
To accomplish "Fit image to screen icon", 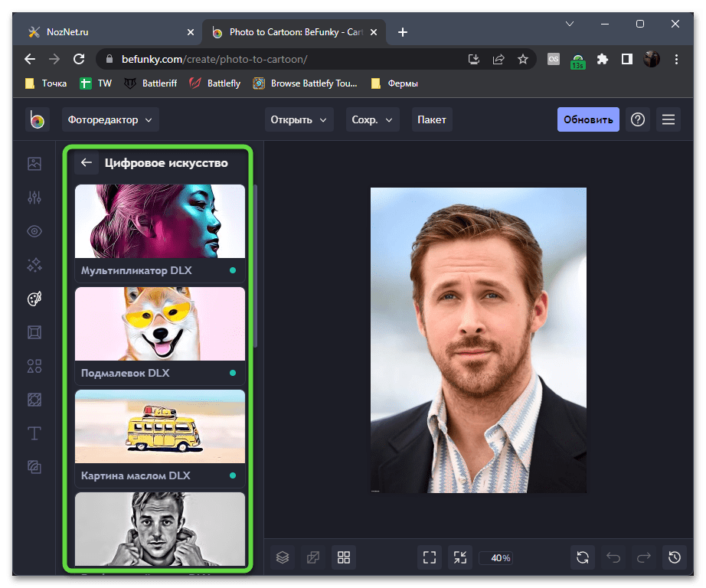I will click(430, 558).
